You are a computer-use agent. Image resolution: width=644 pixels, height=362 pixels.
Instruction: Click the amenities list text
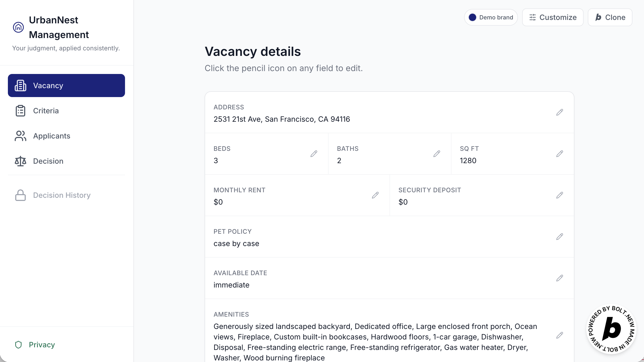[x=375, y=342]
